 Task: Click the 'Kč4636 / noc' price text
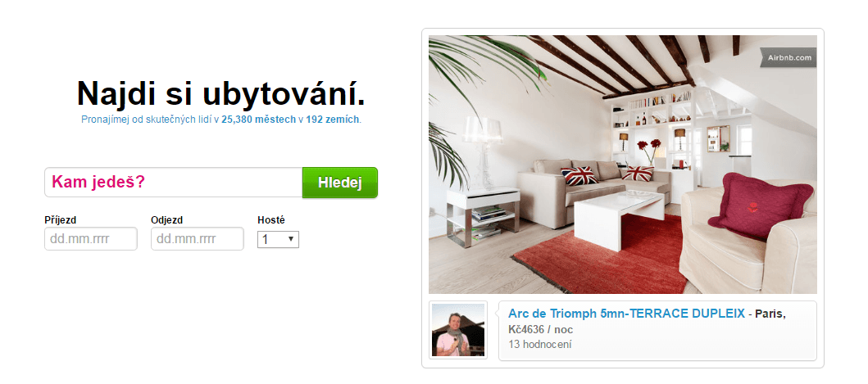(540, 330)
